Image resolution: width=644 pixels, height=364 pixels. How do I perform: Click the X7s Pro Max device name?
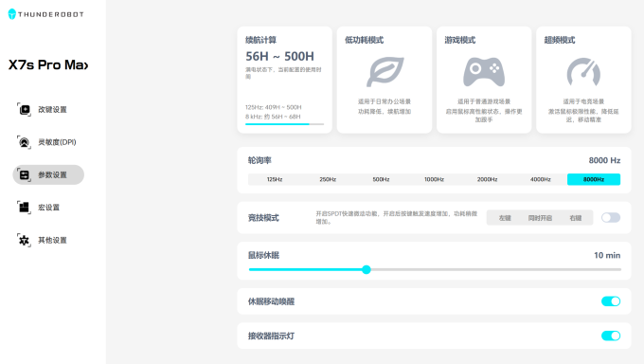click(48, 65)
